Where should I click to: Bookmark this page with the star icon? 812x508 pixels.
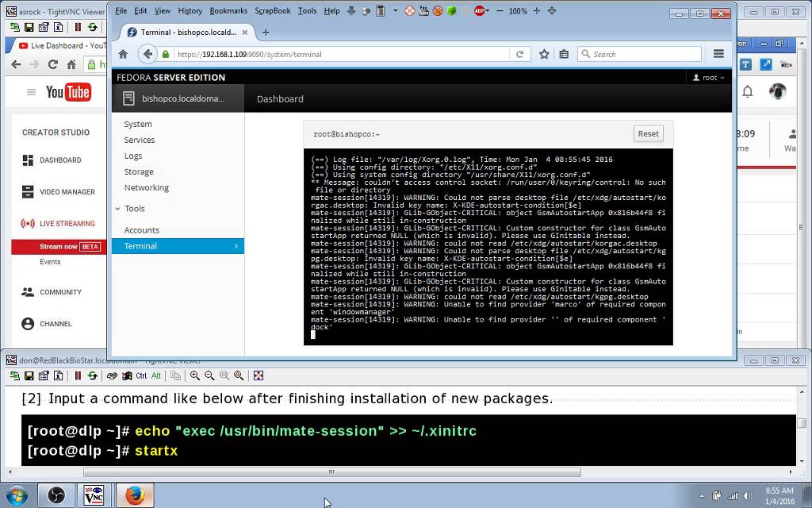tap(544, 54)
